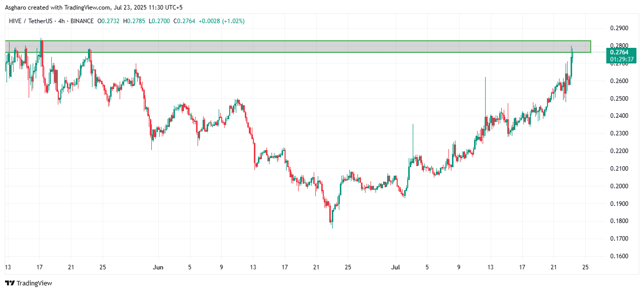Select the gray resistance zone rectangle

point(298,46)
